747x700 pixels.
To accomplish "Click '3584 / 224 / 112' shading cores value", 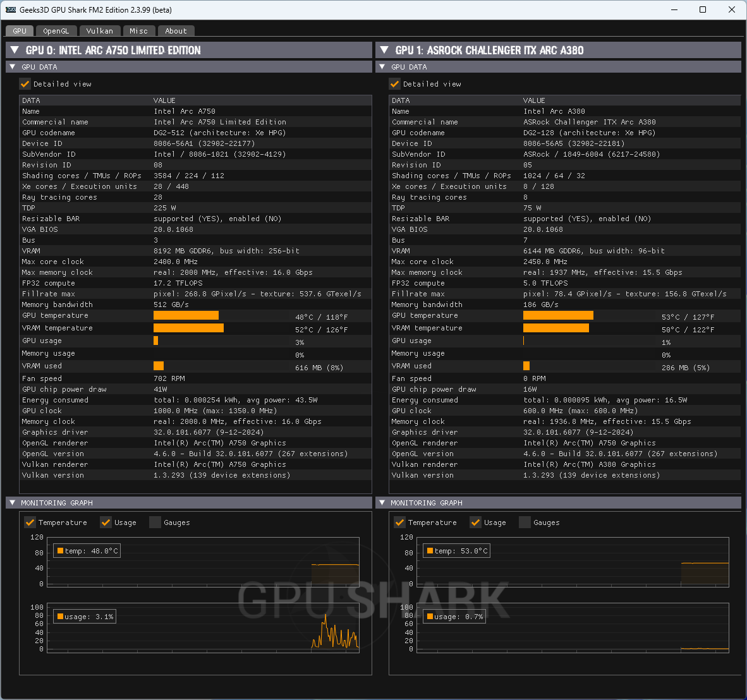I will pyautogui.click(x=189, y=176).
